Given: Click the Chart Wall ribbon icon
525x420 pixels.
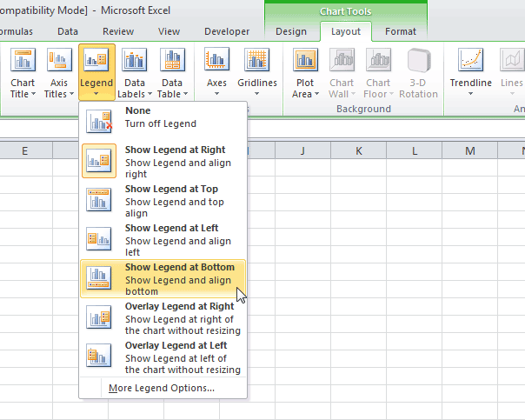Looking at the screenshot, I should [342, 60].
